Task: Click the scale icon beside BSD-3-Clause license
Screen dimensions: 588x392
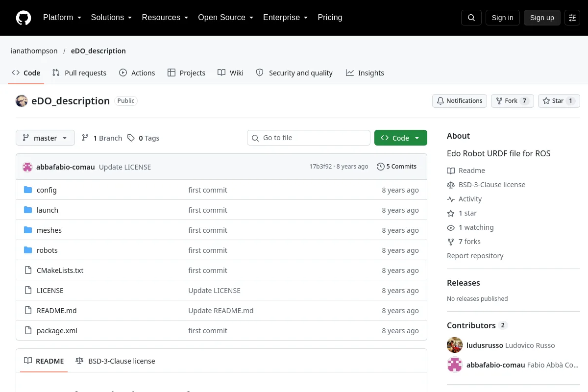Action: [x=451, y=185]
